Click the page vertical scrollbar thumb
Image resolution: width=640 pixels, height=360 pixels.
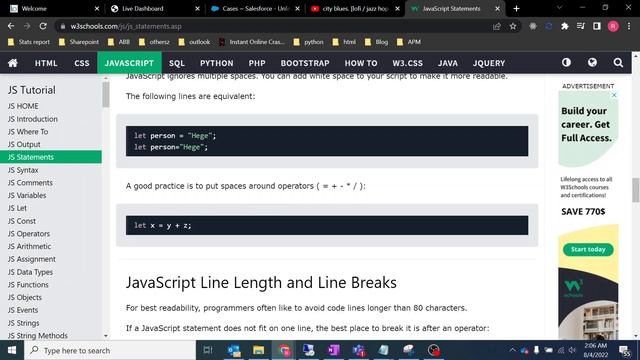pyautogui.click(x=636, y=190)
